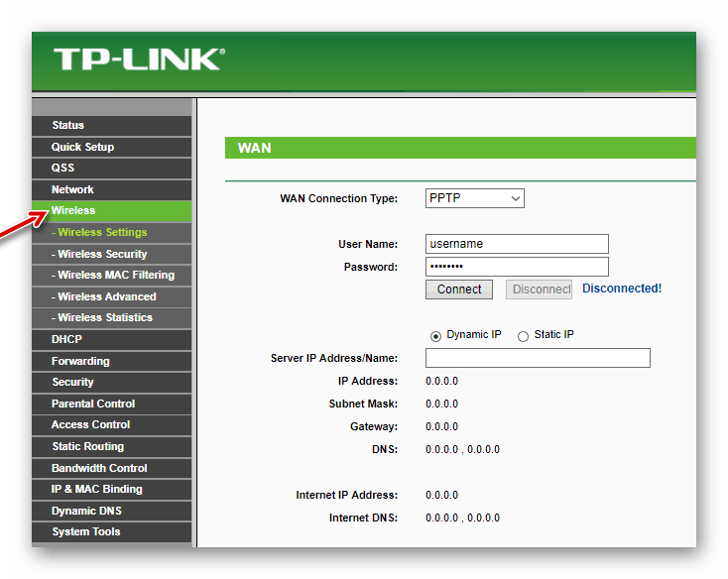Open Quick Setup page

[x=111, y=147]
